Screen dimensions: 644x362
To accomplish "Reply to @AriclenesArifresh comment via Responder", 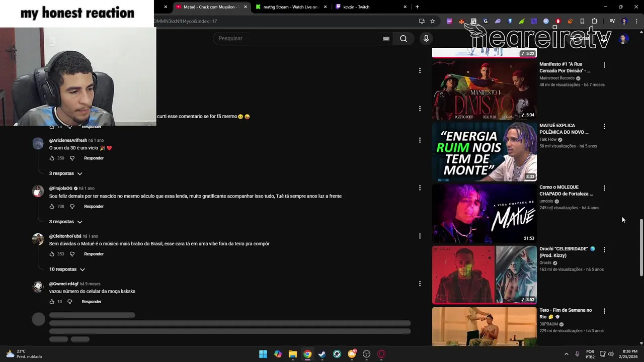I will (94, 158).
